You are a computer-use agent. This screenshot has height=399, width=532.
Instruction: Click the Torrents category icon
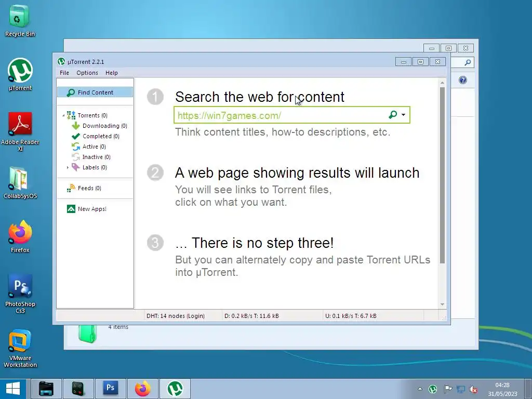(71, 115)
